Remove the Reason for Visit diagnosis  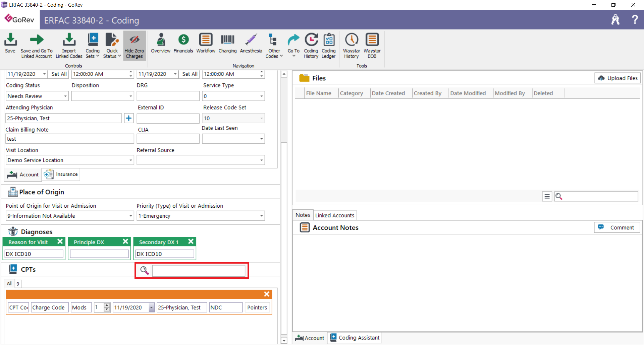point(60,241)
